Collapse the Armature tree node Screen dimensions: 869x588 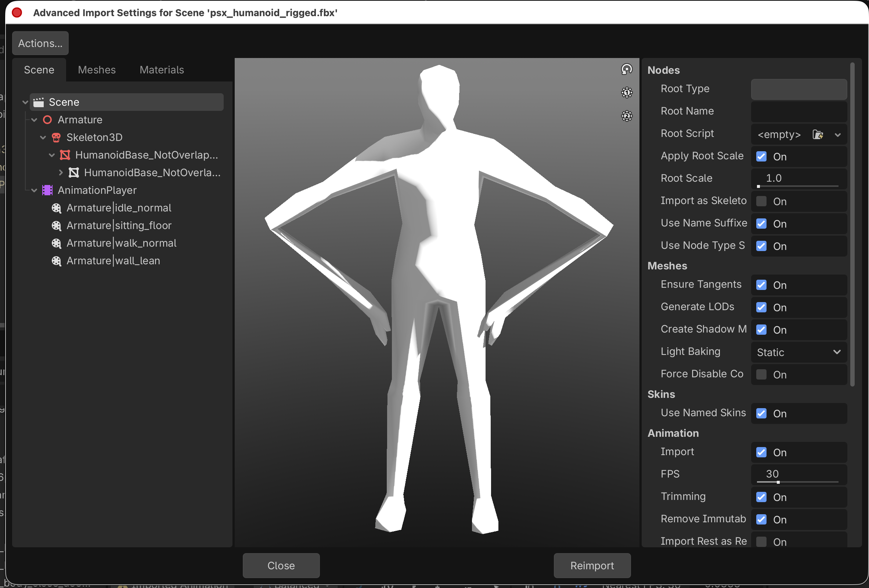tap(34, 120)
